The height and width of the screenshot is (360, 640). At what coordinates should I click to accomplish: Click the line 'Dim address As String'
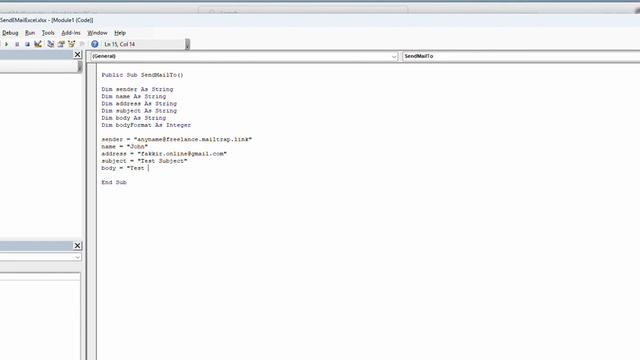pos(139,104)
